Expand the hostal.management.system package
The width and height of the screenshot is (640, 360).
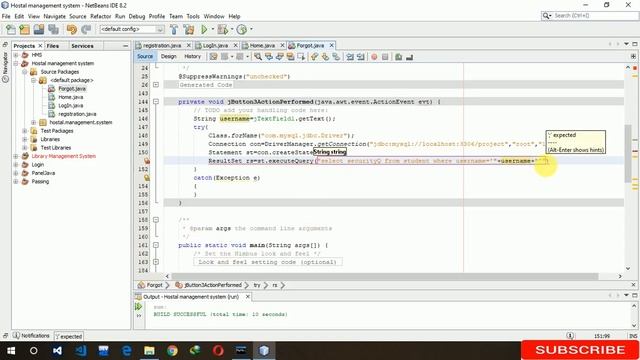tap(33, 122)
